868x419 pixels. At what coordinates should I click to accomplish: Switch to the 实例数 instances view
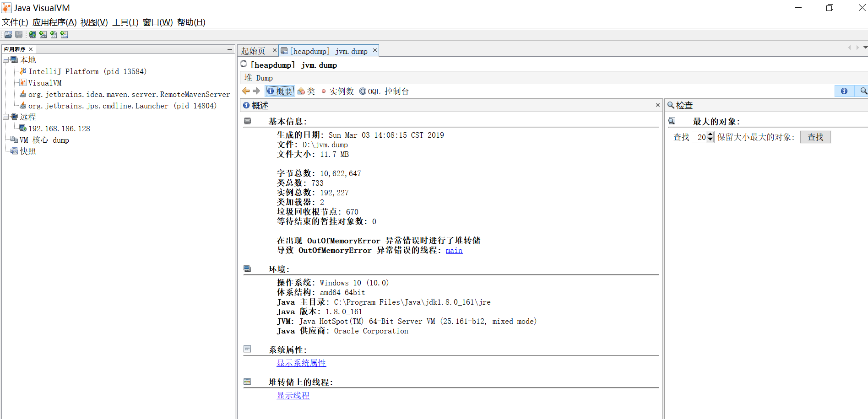pos(338,91)
